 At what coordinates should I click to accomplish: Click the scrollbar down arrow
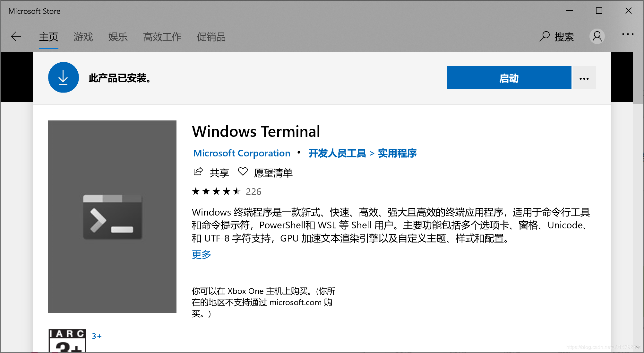[638, 347]
